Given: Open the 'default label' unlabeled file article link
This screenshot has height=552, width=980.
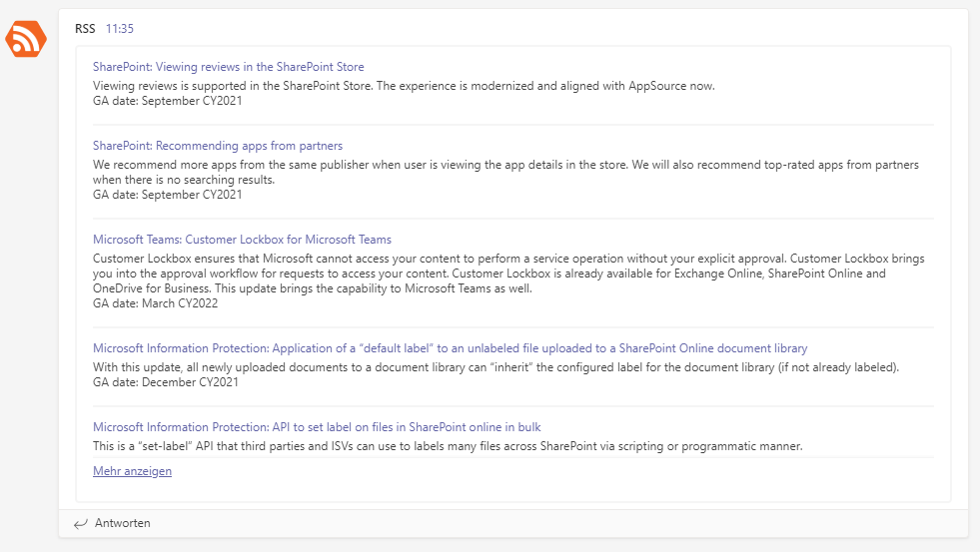Looking at the screenshot, I should [450, 348].
